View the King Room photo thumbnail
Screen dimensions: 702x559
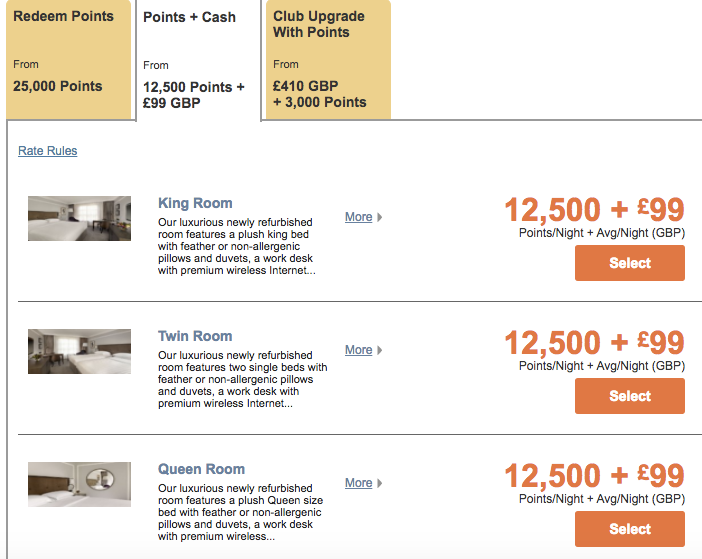pos(79,218)
